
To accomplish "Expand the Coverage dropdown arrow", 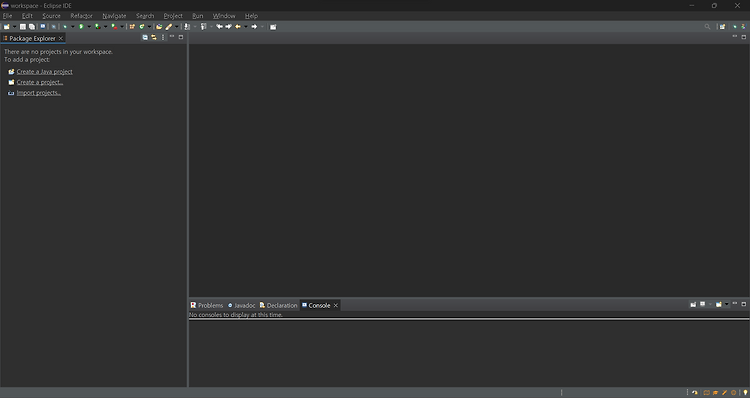I will click(x=106, y=27).
